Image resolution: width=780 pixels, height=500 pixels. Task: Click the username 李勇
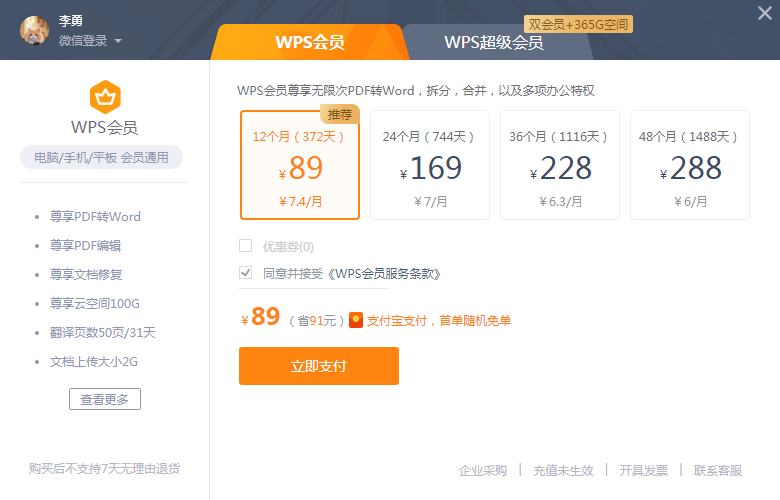[71, 21]
